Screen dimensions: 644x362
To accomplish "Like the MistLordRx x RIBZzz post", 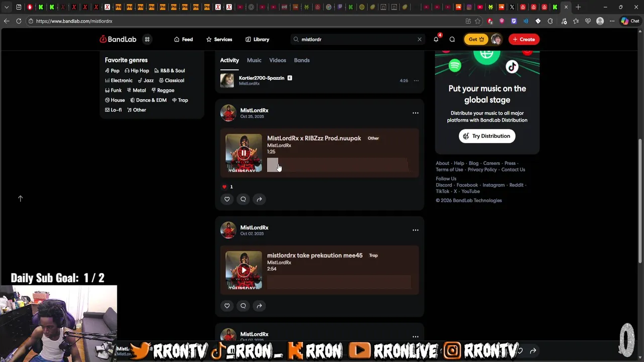I will 227,199.
